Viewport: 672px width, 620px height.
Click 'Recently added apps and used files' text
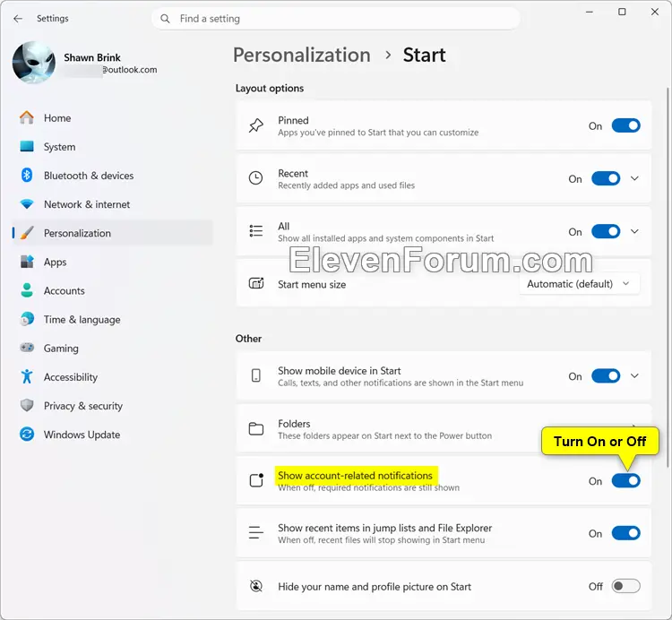coord(346,185)
